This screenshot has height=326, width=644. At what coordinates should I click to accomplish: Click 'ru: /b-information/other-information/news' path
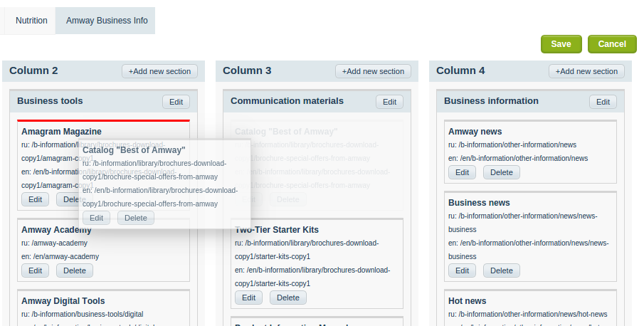[512, 145]
